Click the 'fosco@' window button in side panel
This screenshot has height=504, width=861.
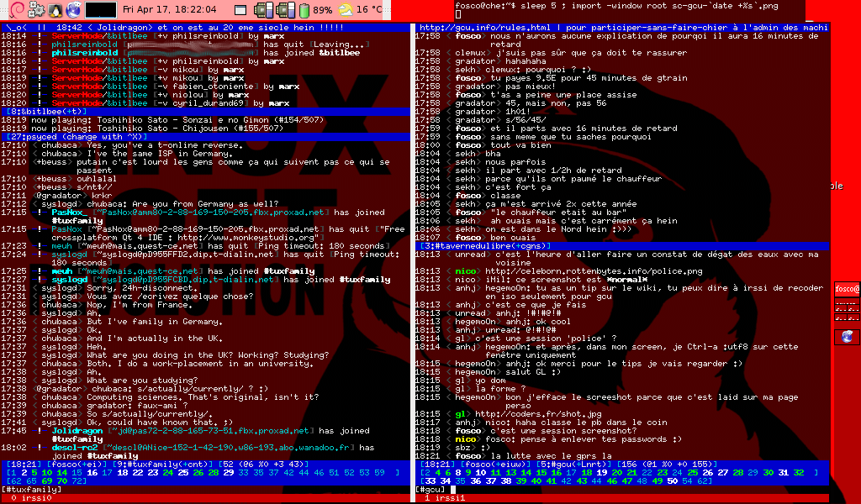coord(847,288)
